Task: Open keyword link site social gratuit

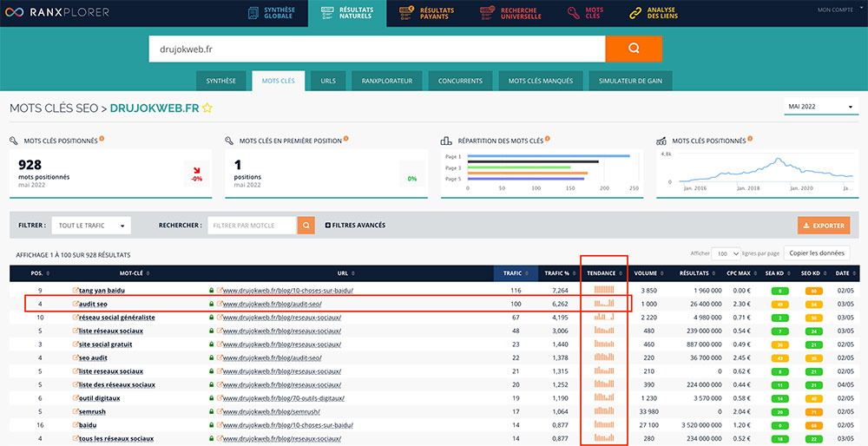Action: [106, 344]
